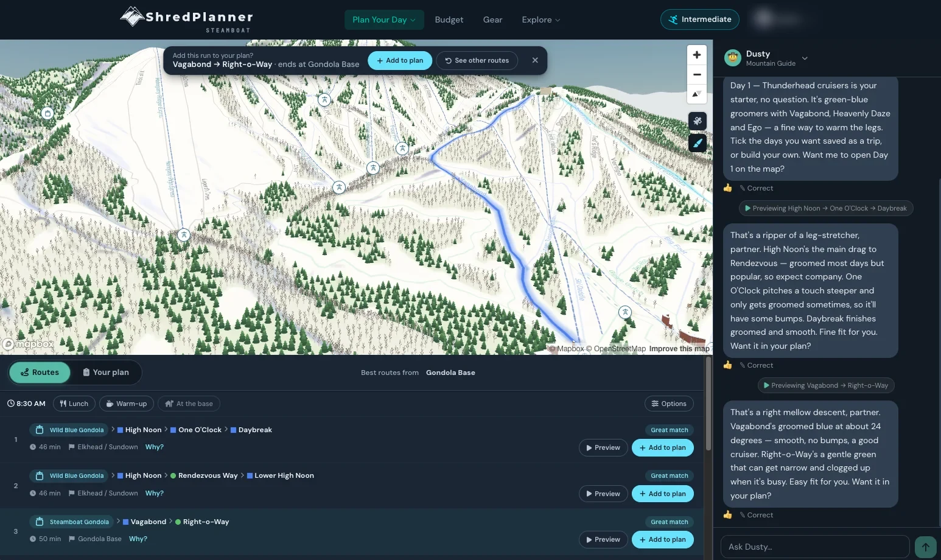This screenshot has height=560, width=941.
Task: Toggle the snowflake map layer button
Action: pos(698,121)
